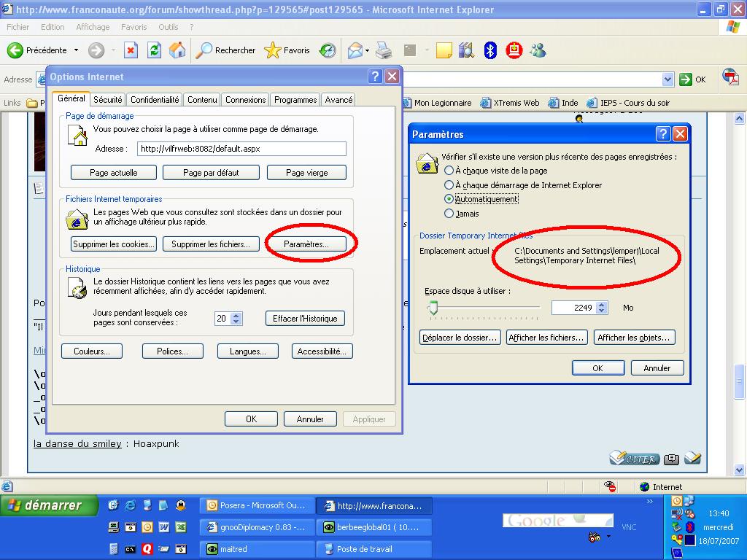Switch to Sécurité tab
Viewport: 747px width, 560px height.
(108, 99)
